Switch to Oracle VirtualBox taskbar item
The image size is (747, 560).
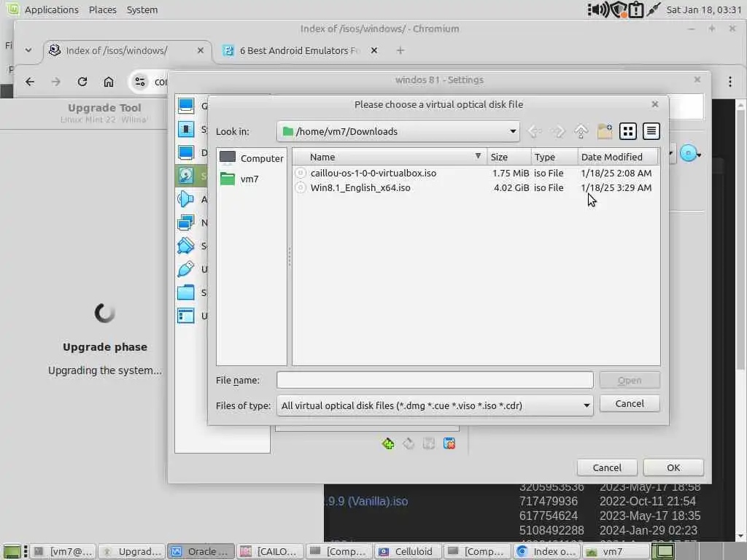[202, 551]
